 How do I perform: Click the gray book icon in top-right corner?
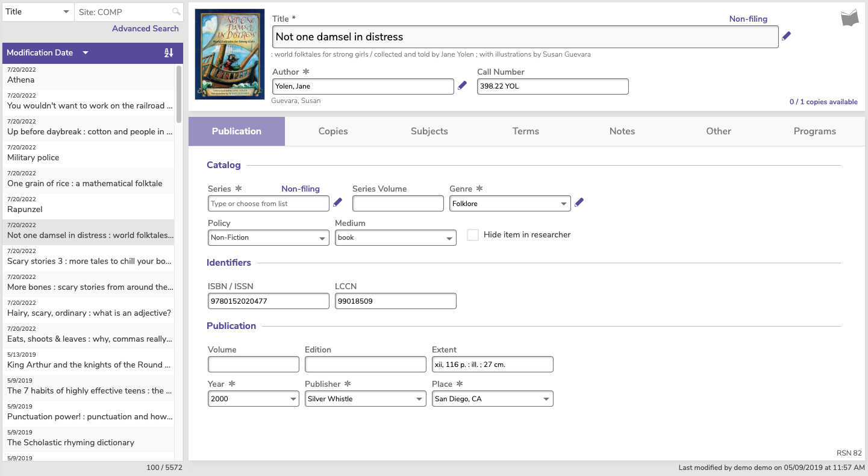(x=849, y=18)
